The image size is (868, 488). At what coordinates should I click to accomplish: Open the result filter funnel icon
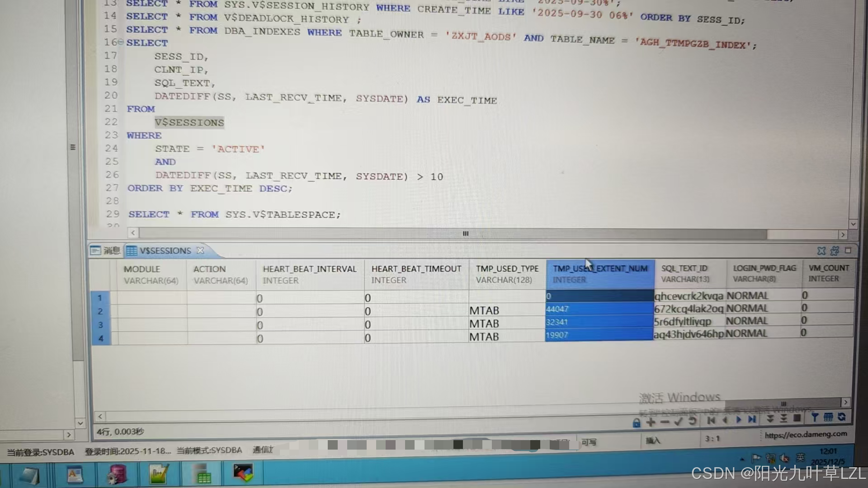(815, 417)
